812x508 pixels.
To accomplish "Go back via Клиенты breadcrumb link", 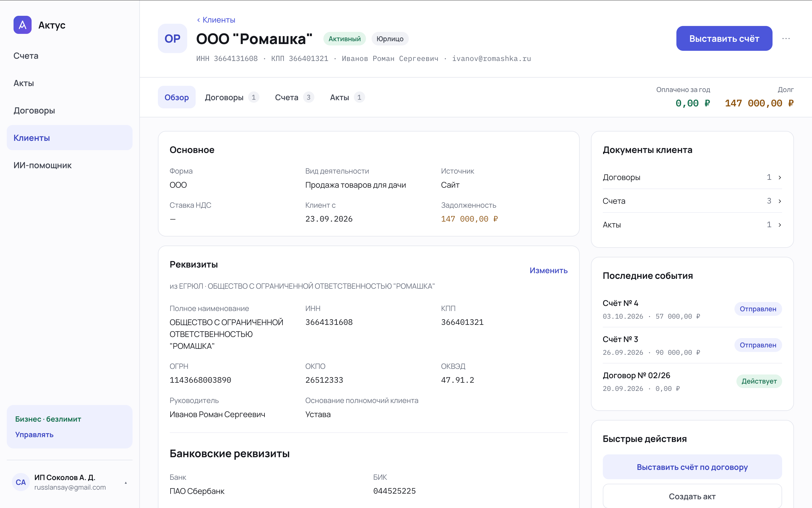I will click(x=216, y=20).
